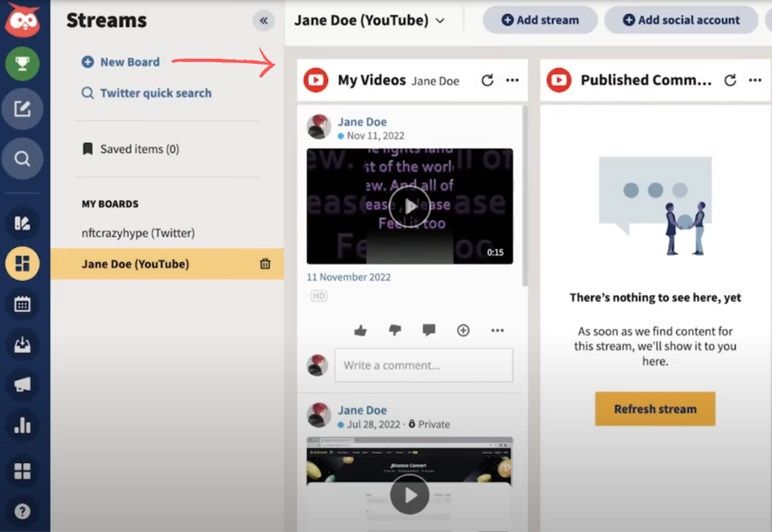772x532 pixels.
Task: Click YouTube icon on Published Comments stream
Action: [558, 80]
